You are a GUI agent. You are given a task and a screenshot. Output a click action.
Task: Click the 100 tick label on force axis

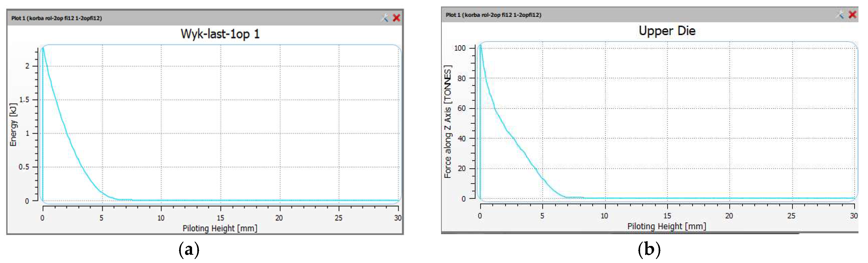click(460, 48)
